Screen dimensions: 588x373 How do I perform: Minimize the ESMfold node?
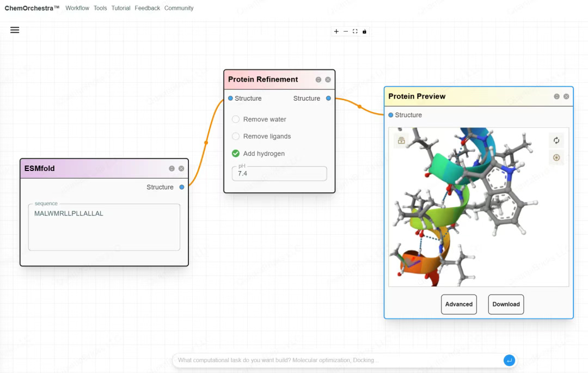click(171, 169)
